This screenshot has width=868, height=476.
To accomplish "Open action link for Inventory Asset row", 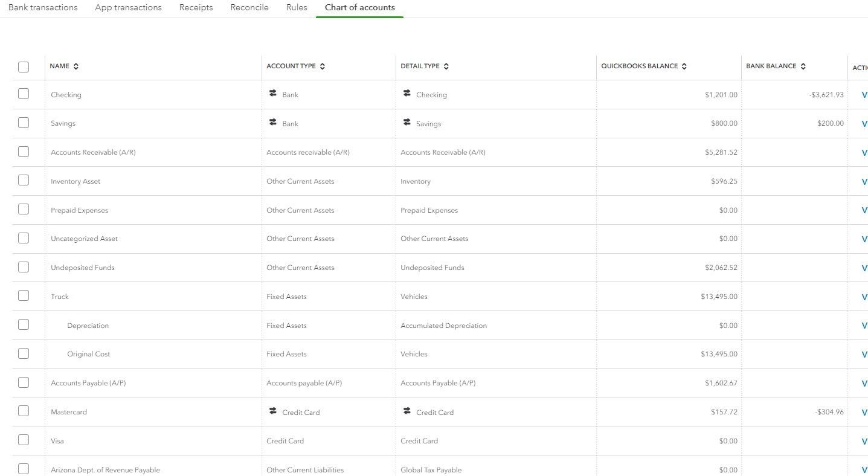I will click(x=864, y=181).
